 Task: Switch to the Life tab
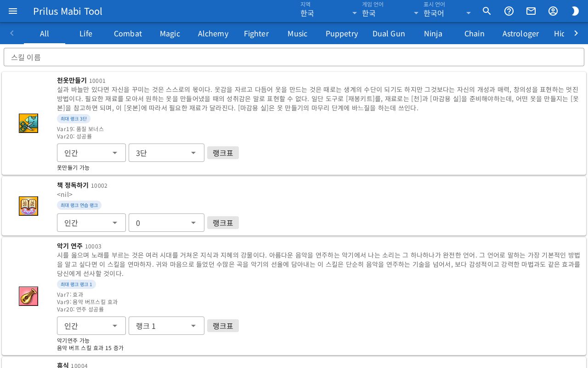tap(86, 33)
